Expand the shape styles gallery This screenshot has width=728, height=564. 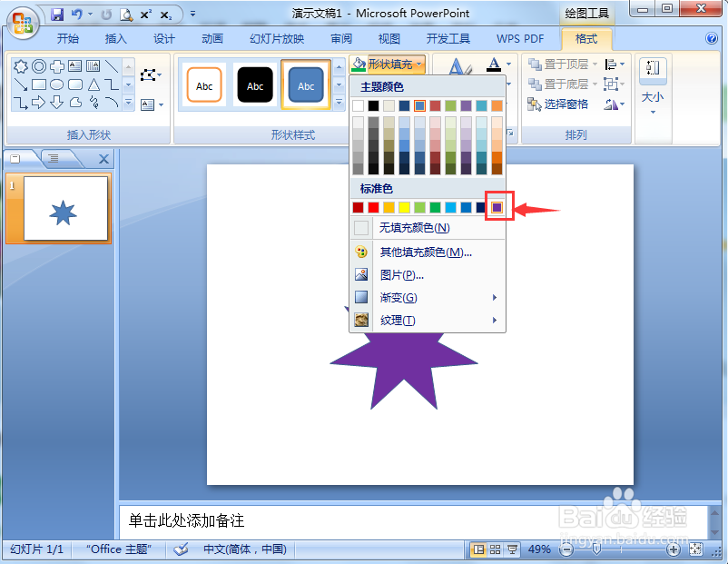(339, 103)
